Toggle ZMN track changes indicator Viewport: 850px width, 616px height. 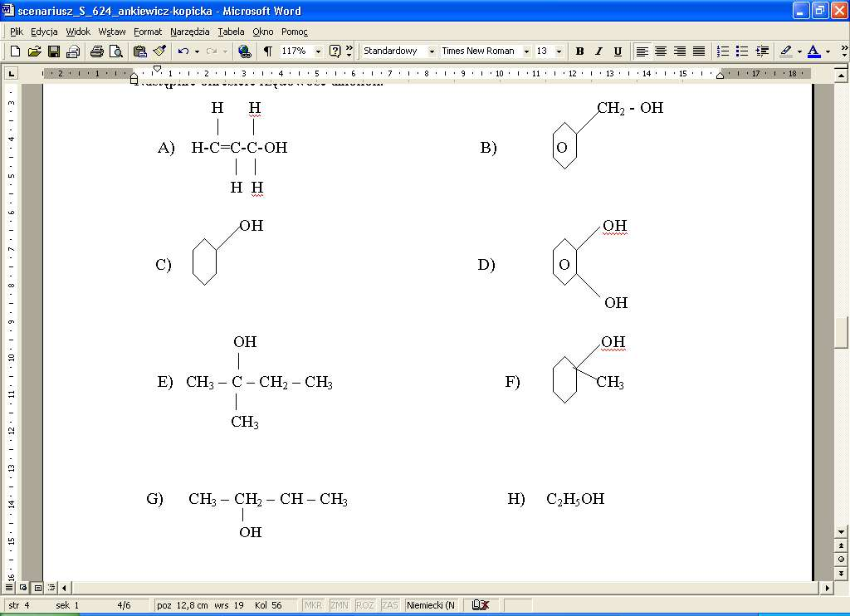click(x=340, y=605)
